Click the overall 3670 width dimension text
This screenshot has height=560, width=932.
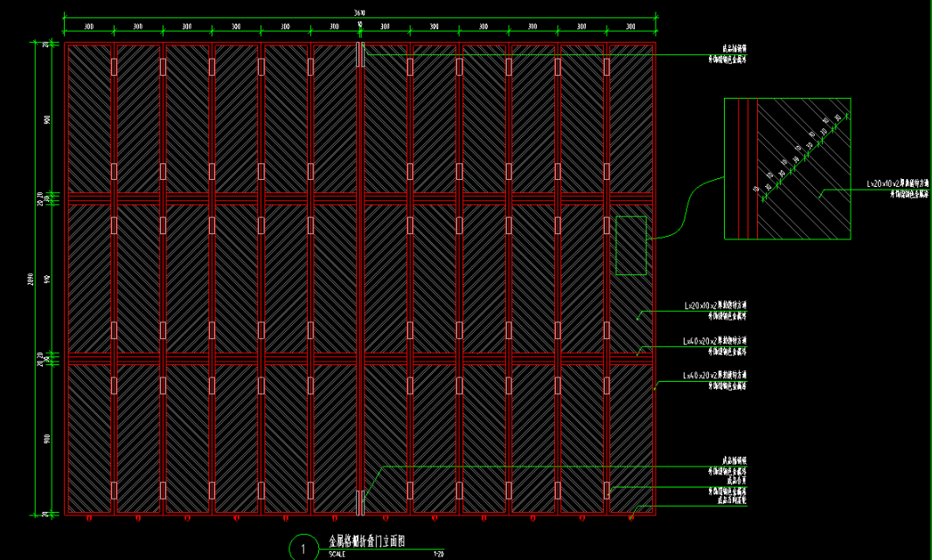click(x=359, y=13)
